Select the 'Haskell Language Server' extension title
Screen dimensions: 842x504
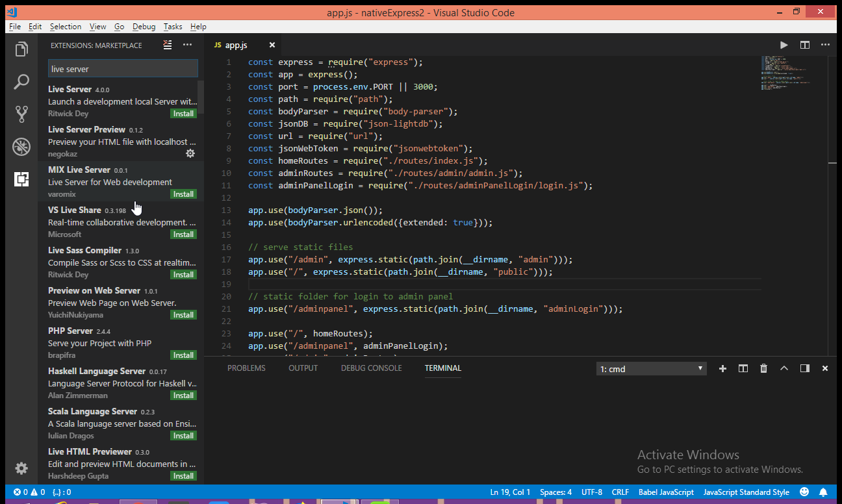pyautogui.click(x=97, y=371)
